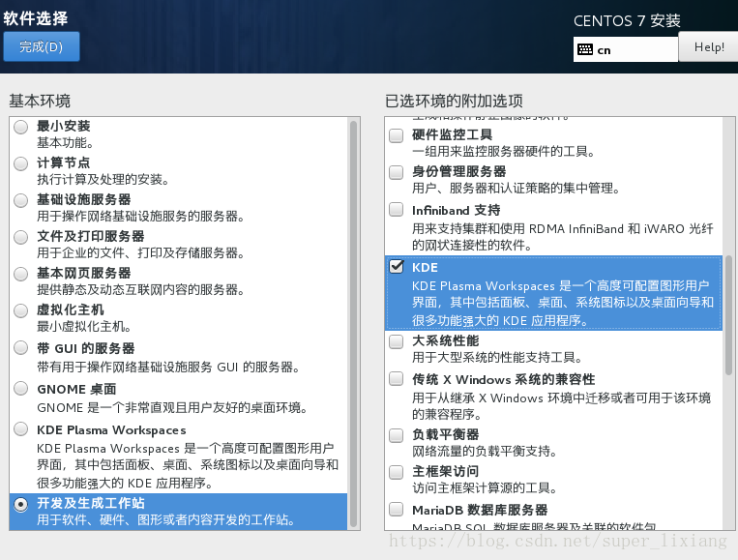738x560 pixels.
Task: Tick Infiniband 支持 checkbox
Action: click(x=397, y=210)
